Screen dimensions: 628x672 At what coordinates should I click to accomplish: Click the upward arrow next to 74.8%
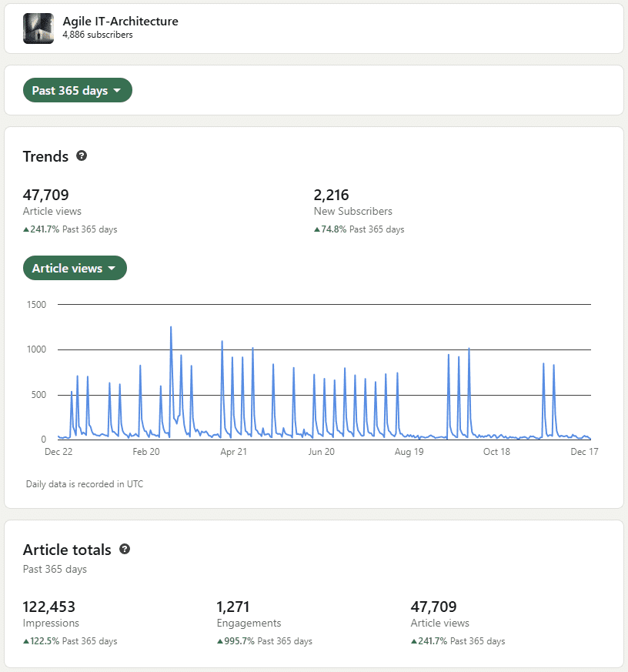(x=317, y=229)
